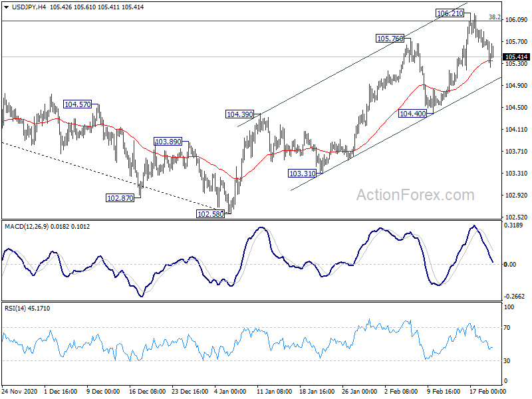
Task: Select the MACD(12,26,9) indicator label
Action: pos(27,226)
